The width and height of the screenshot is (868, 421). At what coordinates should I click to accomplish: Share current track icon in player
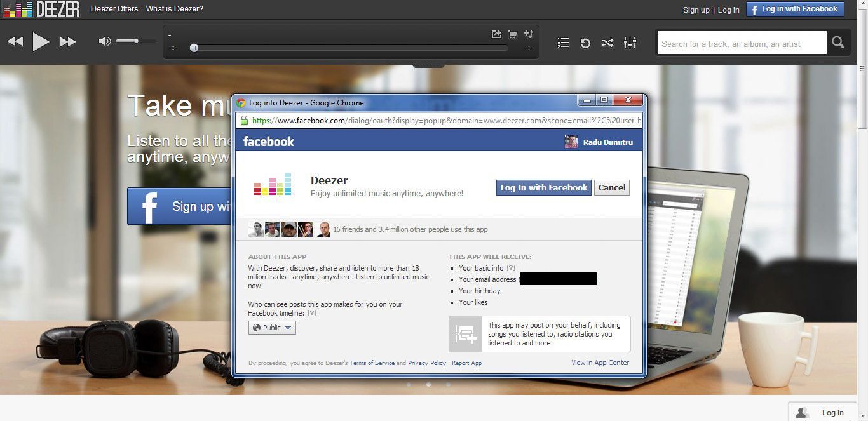click(496, 34)
